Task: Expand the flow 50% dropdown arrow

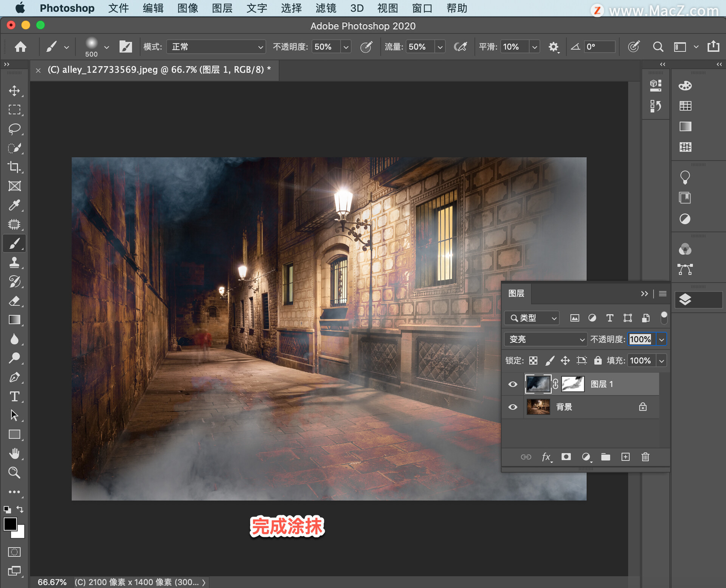Action: 440,47
